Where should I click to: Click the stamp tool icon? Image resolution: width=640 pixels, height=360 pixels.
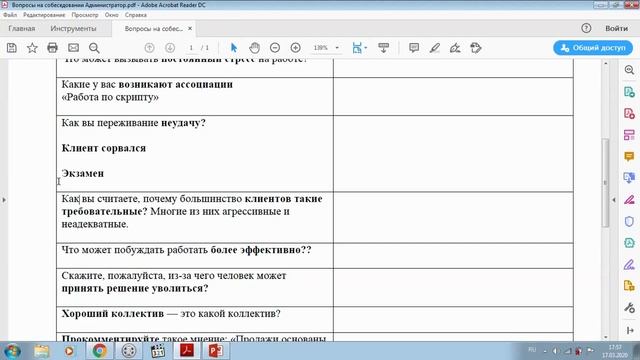476,48
